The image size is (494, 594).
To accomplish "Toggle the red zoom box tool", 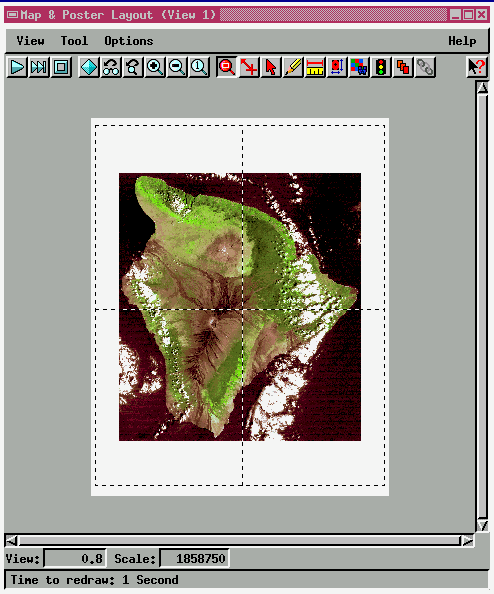I will pyautogui.click(x=227, y=67).
